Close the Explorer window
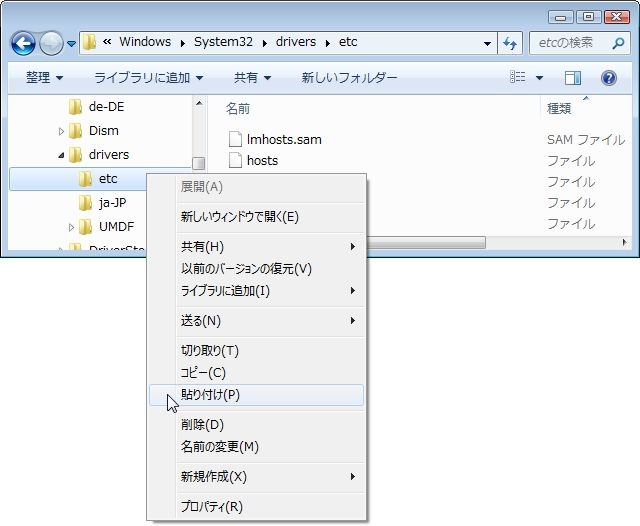Screen dimensions: 640x526 tap(617, 17)
